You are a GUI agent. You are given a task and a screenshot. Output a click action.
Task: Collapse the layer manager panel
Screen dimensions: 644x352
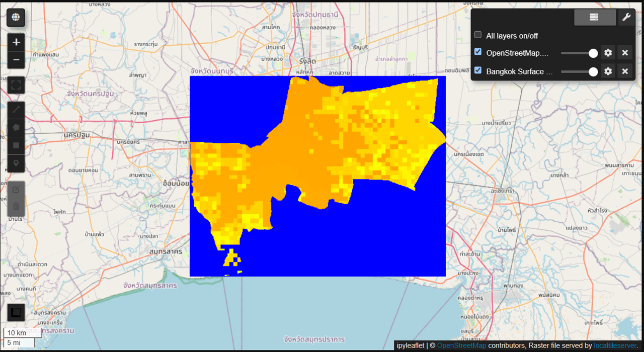pyautogui.click(x=595, y=18)
